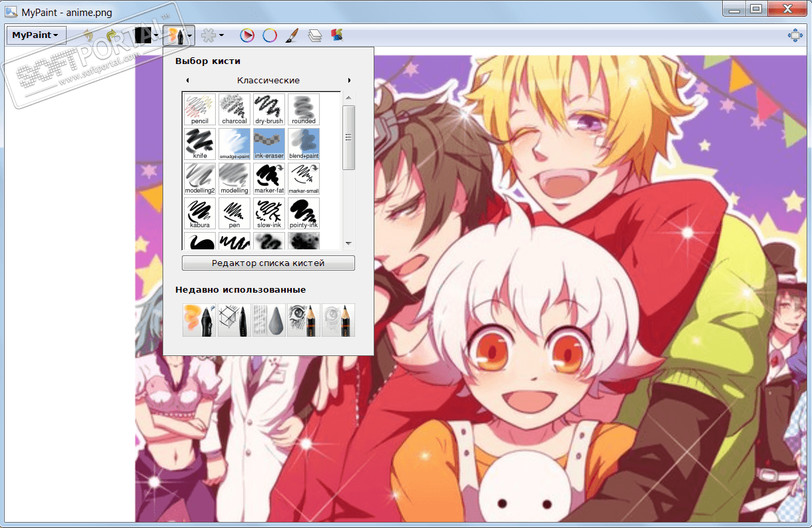
Task: Select recent light eye pencil brush
Action: (338, 320)
